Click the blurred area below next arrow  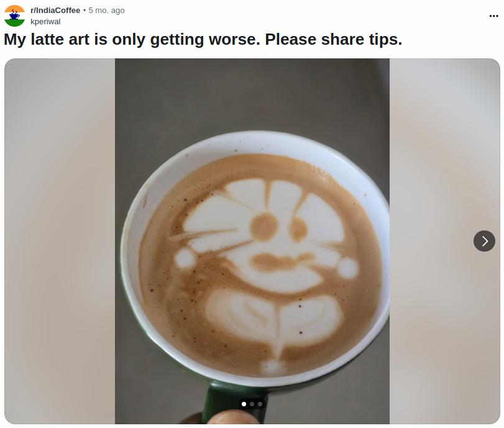tap(445, 337)
